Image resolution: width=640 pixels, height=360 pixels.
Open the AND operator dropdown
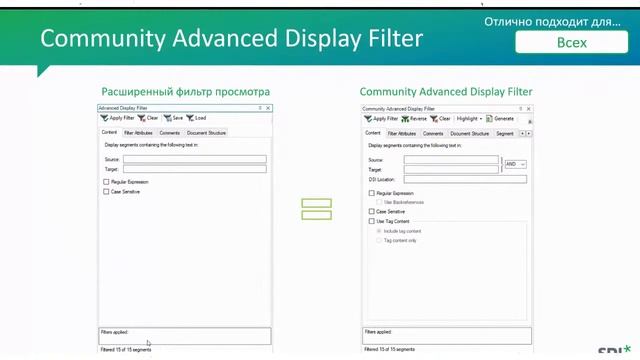[516, 164]
